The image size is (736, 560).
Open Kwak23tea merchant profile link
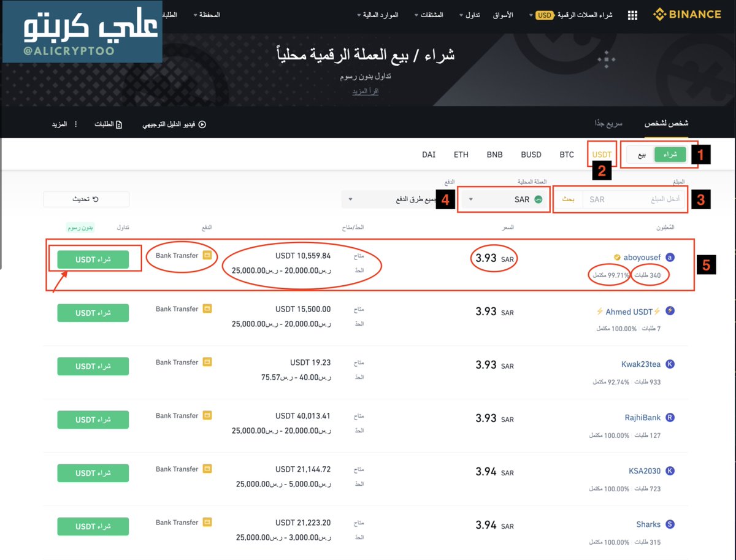pyautogui.click(x=641, y=364)
